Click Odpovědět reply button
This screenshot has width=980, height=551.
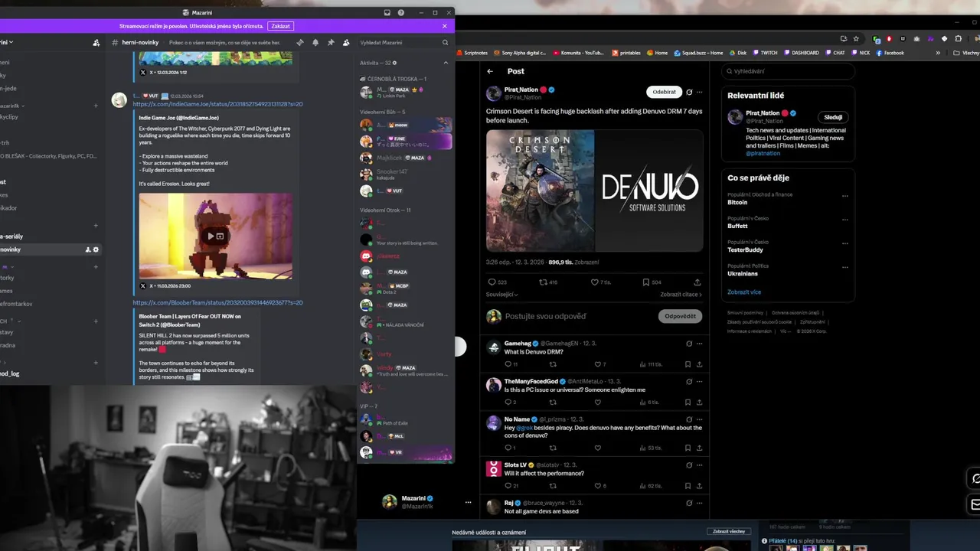(680, 316)
